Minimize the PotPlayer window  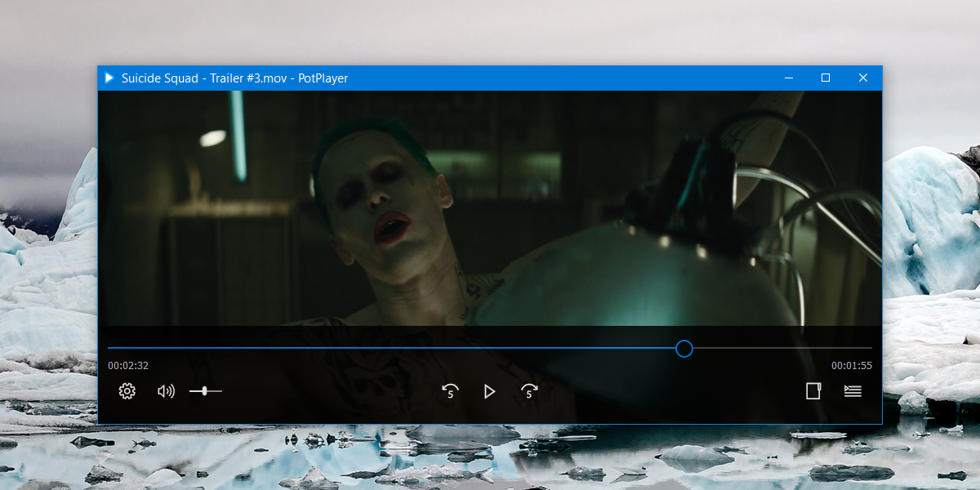[x=789, y=78]
